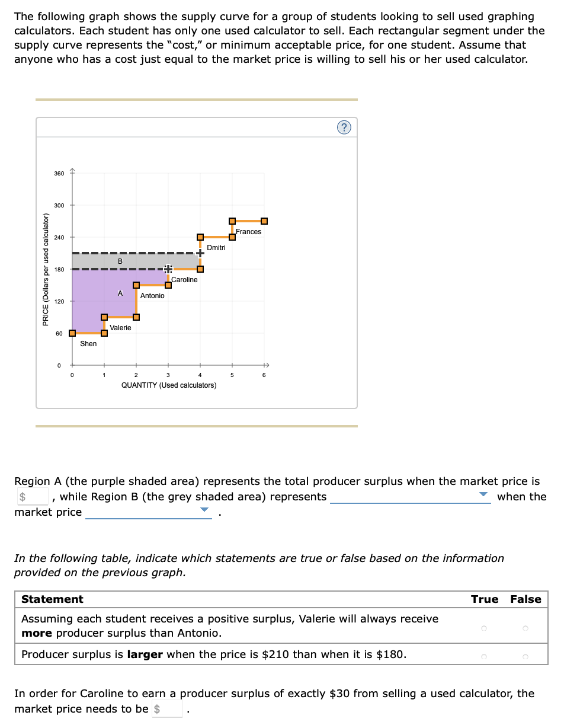Image resolution: width=564 pixels, height=728 pixels.
Task: Click the help question mark icon
Action: tap(344, 127)
